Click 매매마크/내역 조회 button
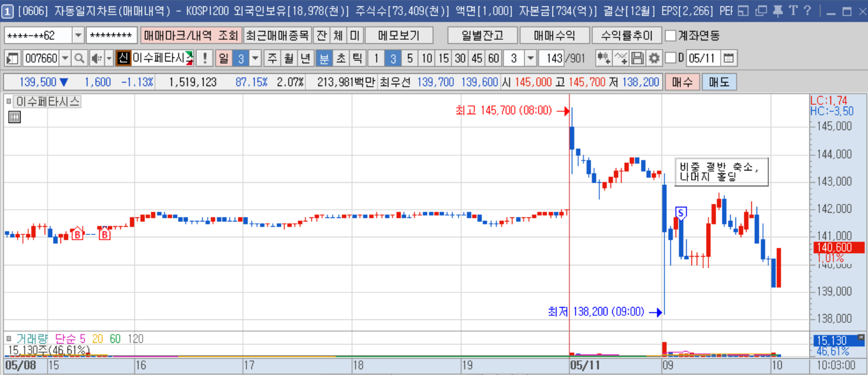The width and height of the screenshot is (868, 375). pos(191,35)
